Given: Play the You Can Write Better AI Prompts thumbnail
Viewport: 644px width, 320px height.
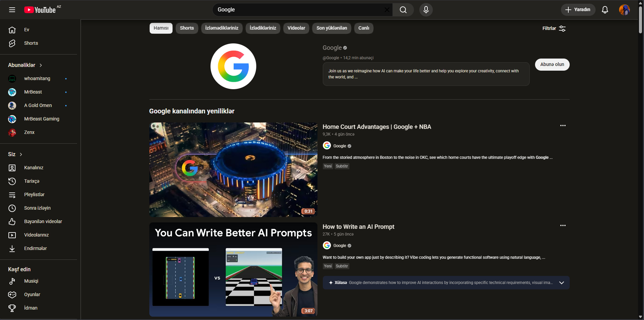Looking at the screenshot, I should [233, 270].
